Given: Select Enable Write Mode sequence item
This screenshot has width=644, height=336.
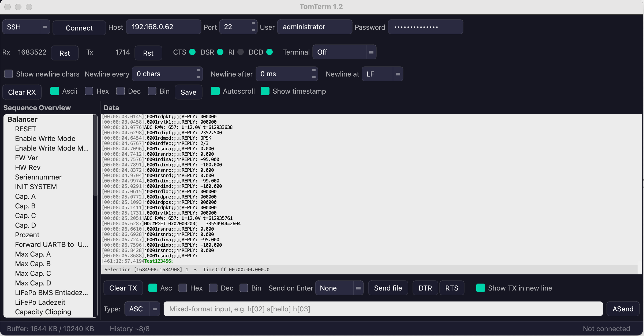Looking at the screenshot, I should (45, 139).
